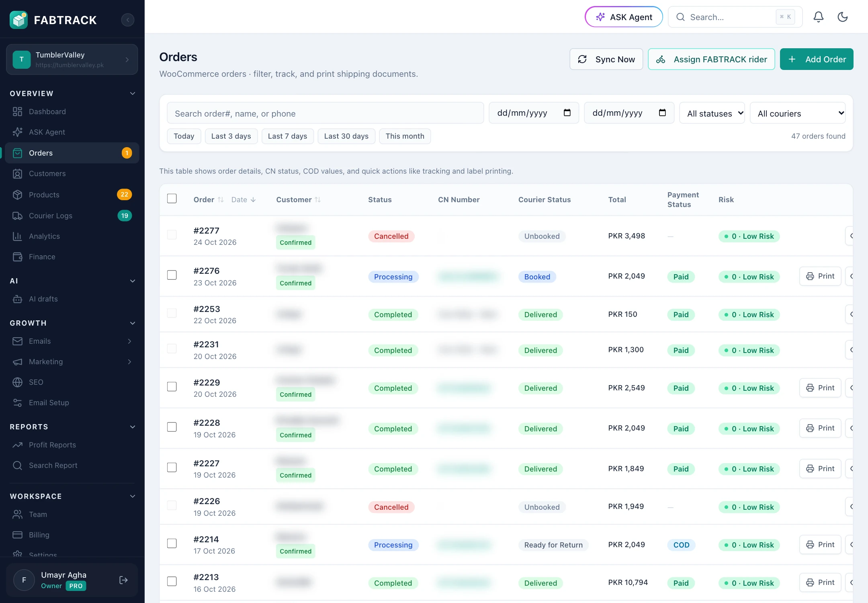
Task: Select order #2227 checkbox
Action: [x=172, y=468]
